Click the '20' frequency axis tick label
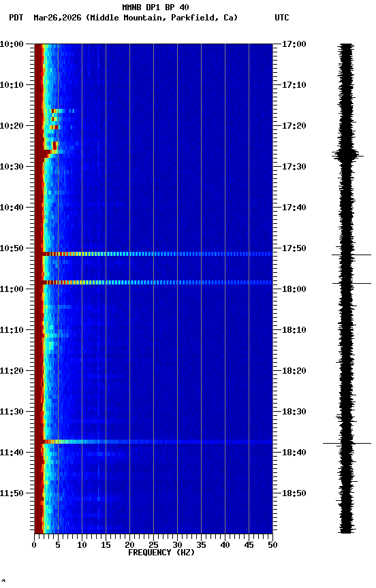This screenshot has height=588, width=376. [x=129, y=545]
